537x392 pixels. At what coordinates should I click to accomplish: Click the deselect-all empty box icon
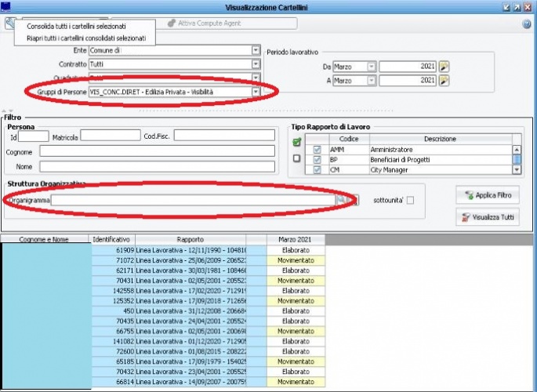pyautogui.click(x=296, y=158)
